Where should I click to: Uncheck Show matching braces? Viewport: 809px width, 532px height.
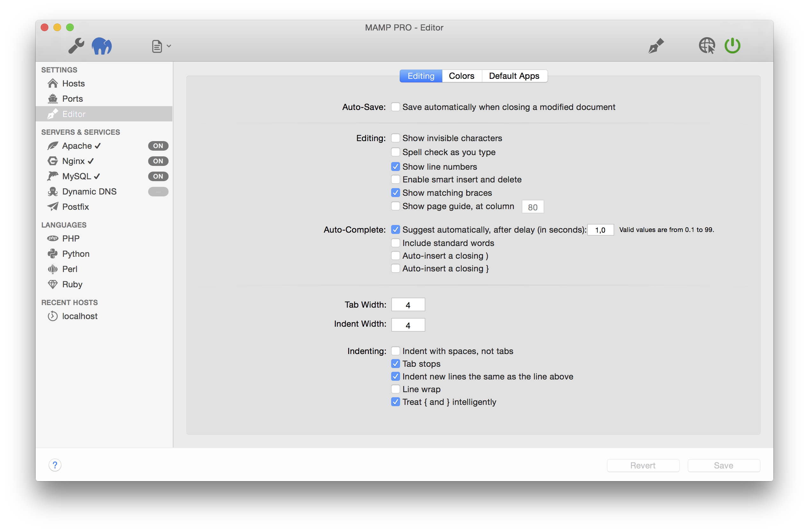395,193
